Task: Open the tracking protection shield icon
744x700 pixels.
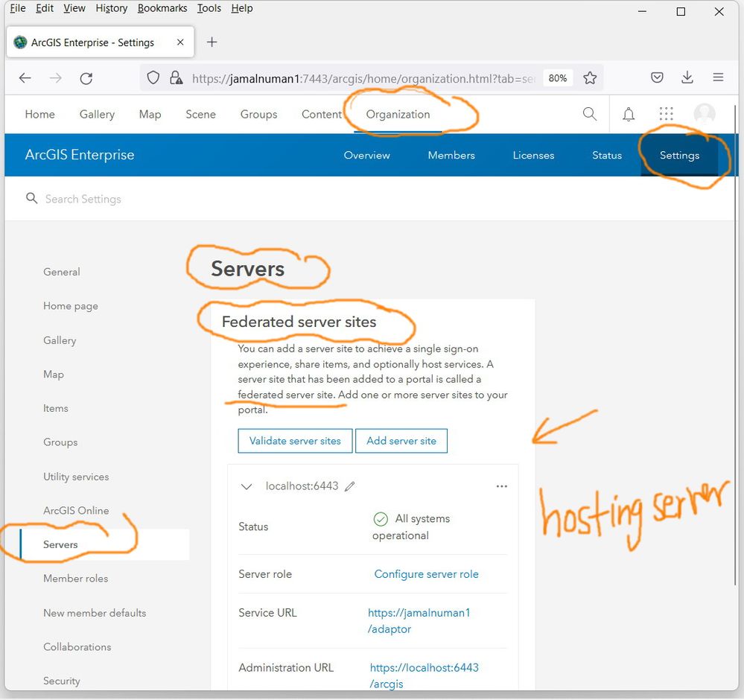Action: 153,78
